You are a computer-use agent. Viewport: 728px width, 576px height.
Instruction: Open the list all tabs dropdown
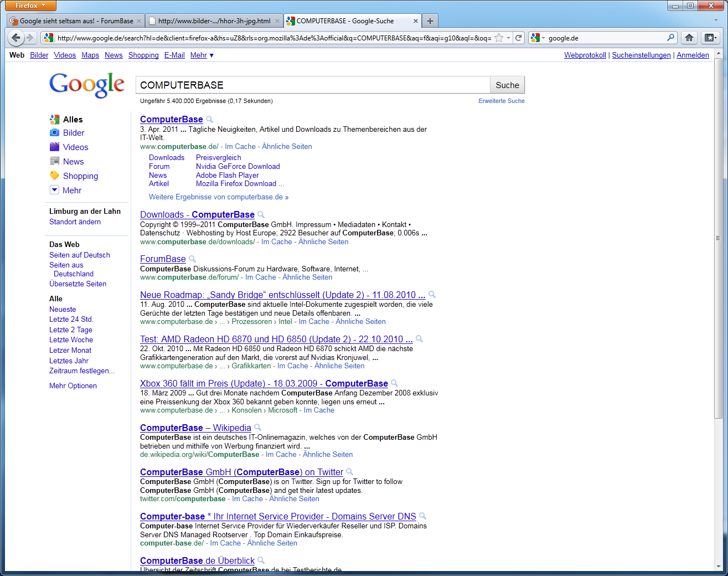[716, 21]
